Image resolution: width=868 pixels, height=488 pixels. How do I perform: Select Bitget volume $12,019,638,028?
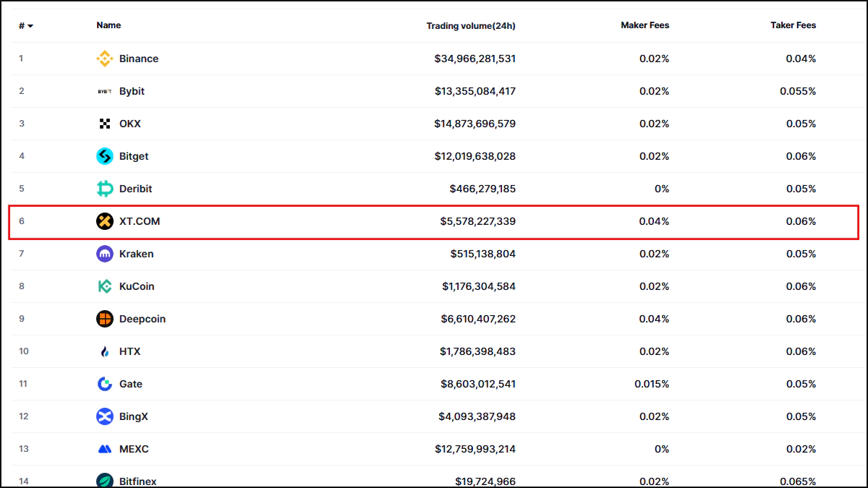click(475, 156)
